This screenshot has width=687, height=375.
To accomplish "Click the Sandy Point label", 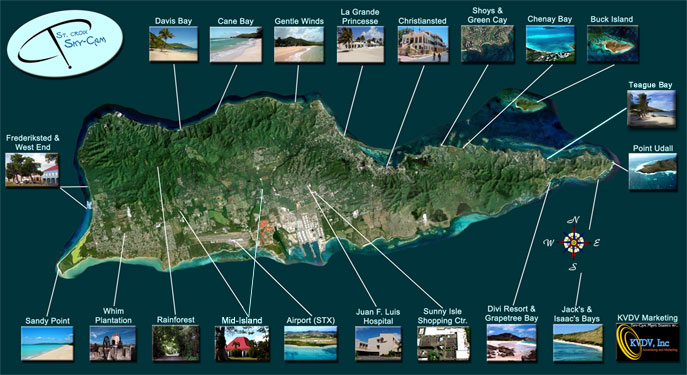I will coord(47,321).
